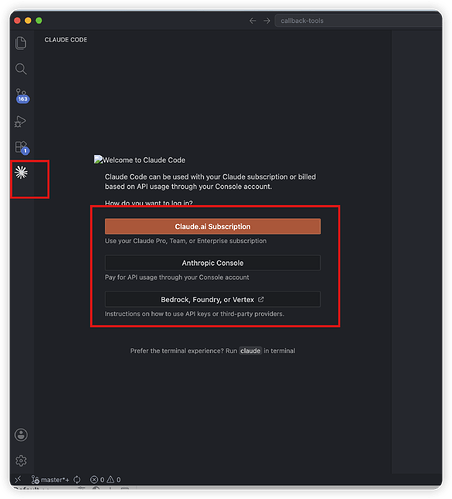Click the callback-tools command center field
452x499 pixels.
358,21
